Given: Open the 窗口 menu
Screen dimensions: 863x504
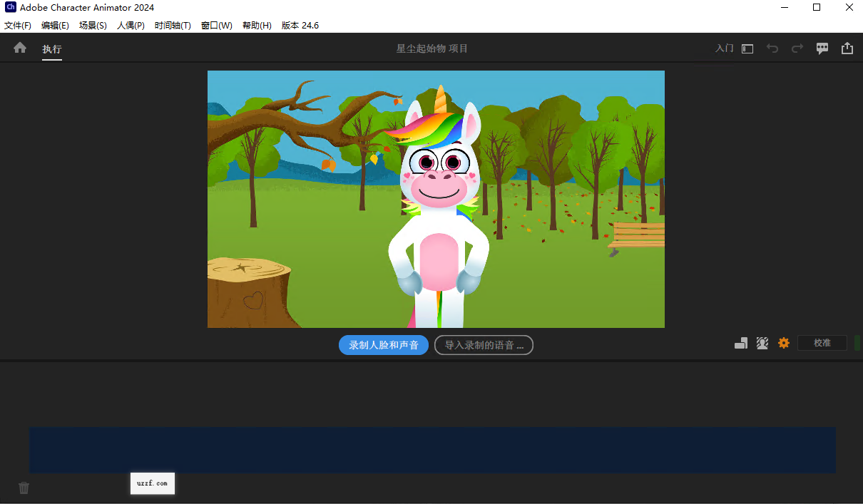Looking at the screenshot, I should (x=216, y=25).
